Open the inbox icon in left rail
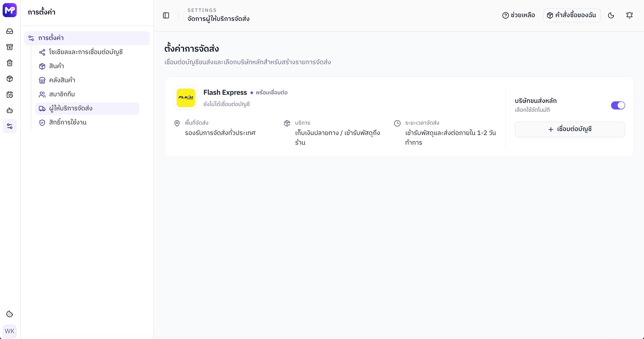 [x=9, y=31]
